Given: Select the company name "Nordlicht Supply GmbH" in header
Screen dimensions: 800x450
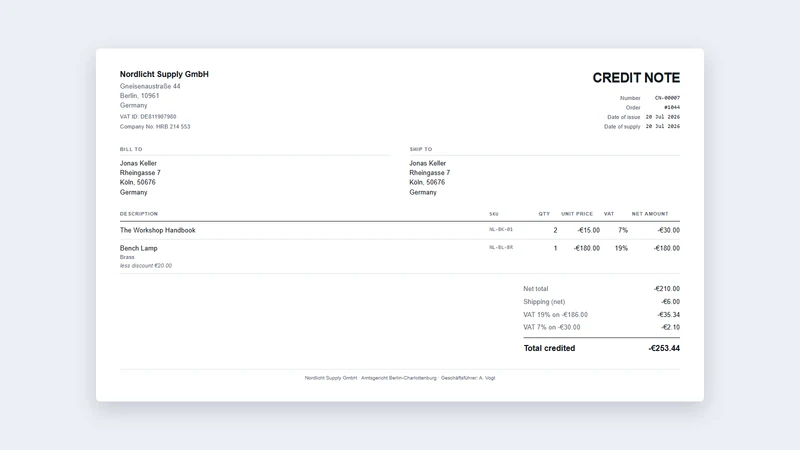Looking at the screenshot, I should [x=164, y=74].
